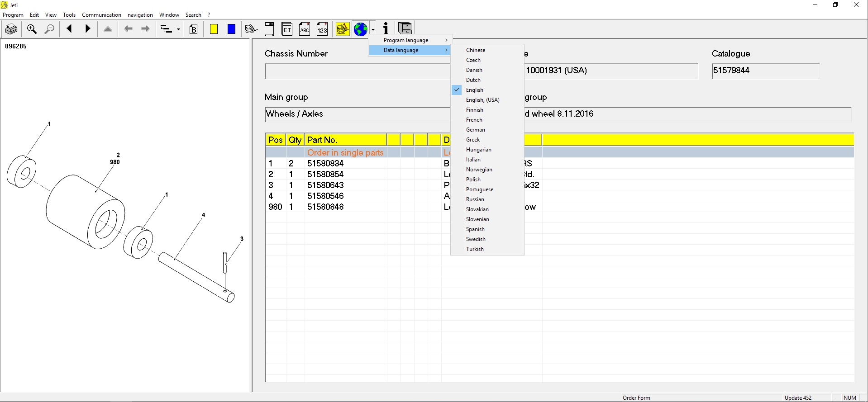Screen dimensions: 868x402
Task: Click the yellow color square in toolbar
Action: (x=214, y=29)
